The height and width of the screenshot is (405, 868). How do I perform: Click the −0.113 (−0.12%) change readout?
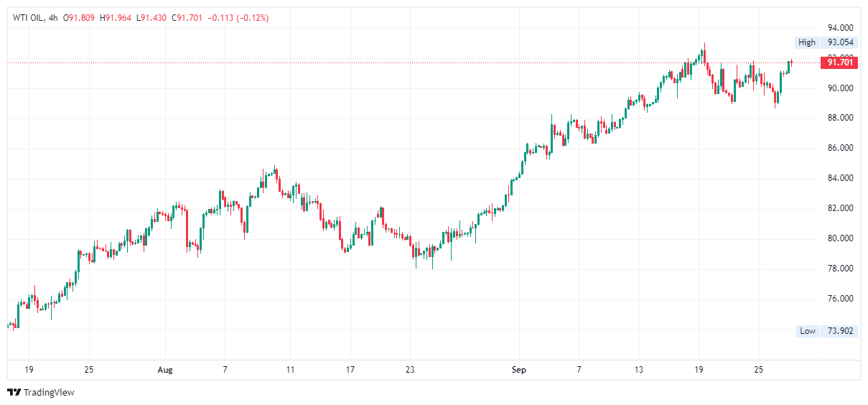click(x=238, y=18)
